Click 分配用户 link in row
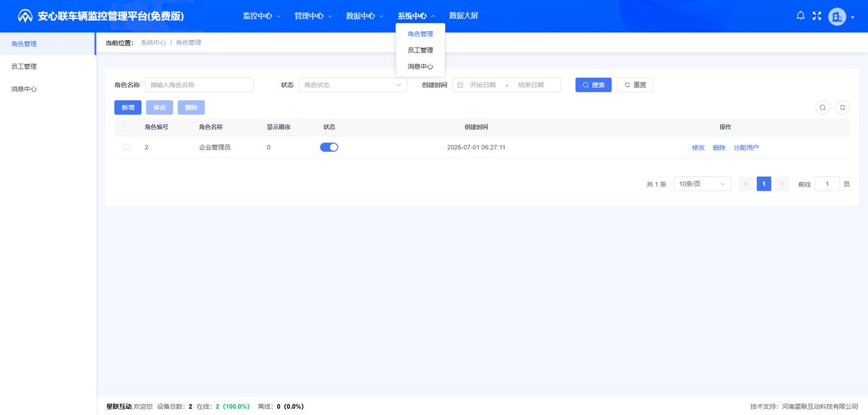 pos(746,147)
